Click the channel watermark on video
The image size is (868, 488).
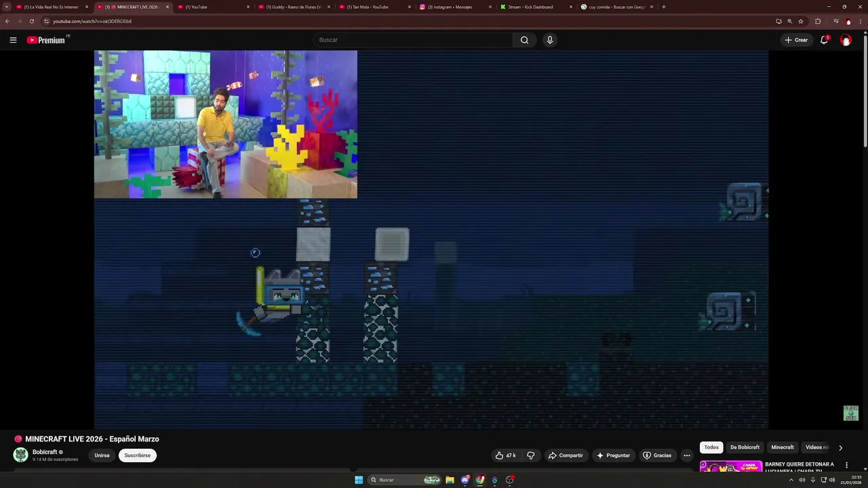click(x=851, y=413)
